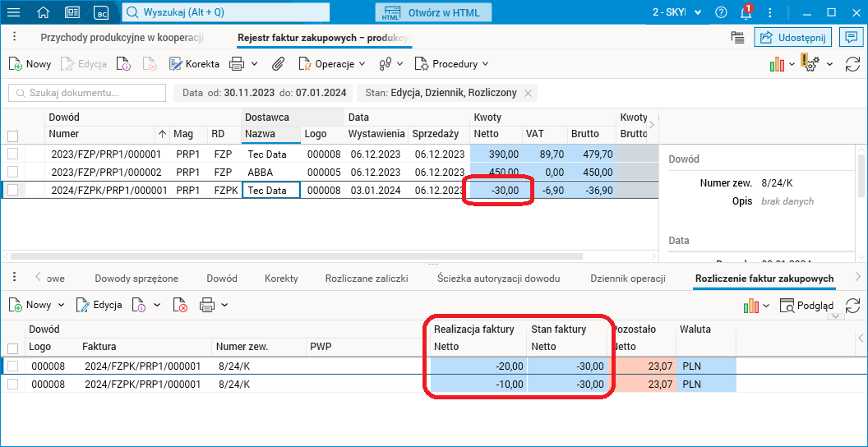Click the Data od/do date filter chip
The width and height of the screenshot is (868, 447).
click(264, 93)
